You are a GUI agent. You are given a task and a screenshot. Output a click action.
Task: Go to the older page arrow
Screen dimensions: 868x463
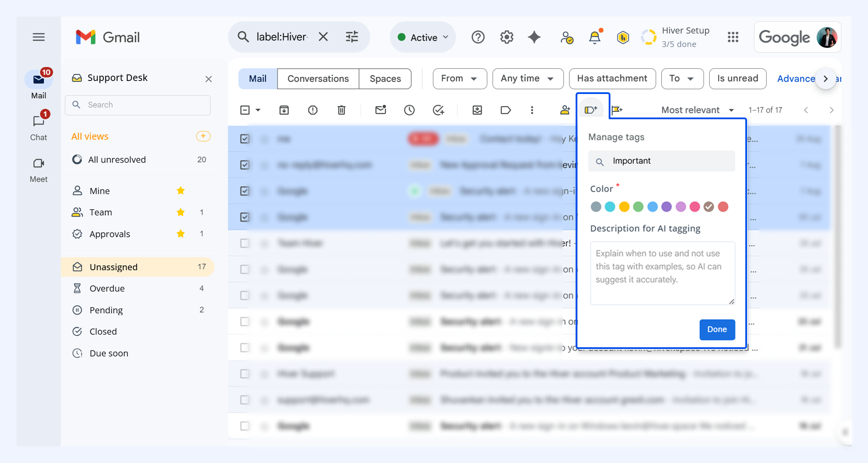(x=831, y=110)
